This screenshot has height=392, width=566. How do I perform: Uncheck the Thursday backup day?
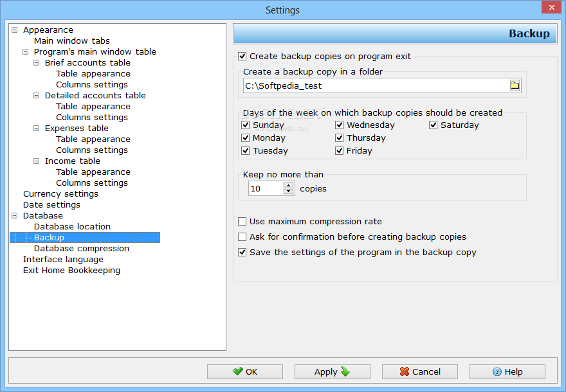340,138
